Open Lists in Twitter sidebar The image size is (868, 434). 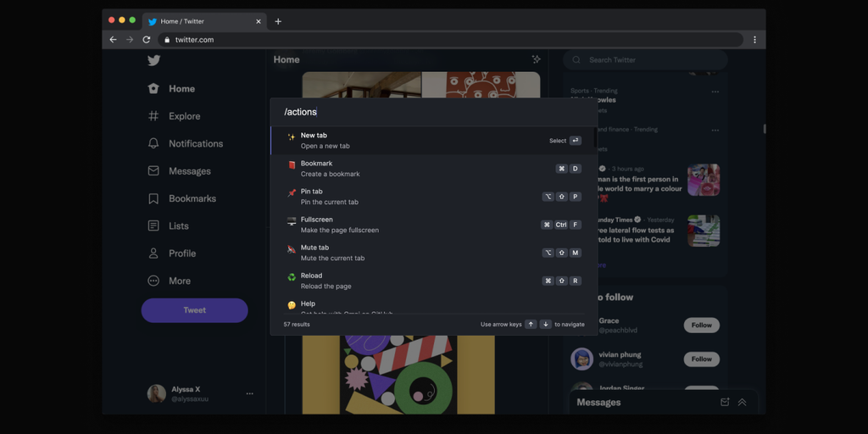click(169, 225)
